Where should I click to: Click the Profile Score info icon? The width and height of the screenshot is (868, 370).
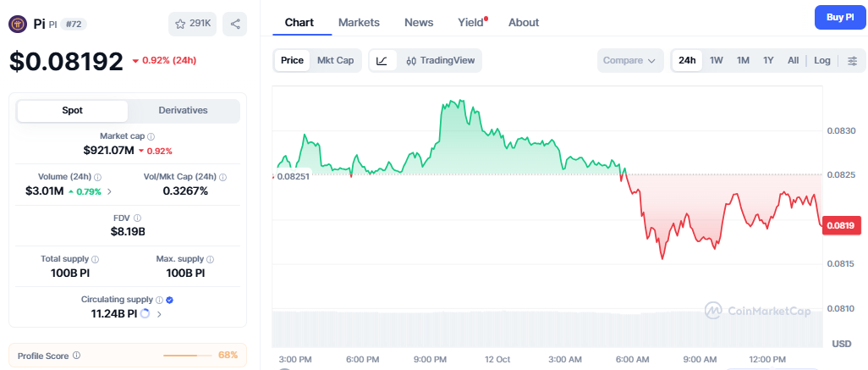pyautogui.click(x=76, y=355)
